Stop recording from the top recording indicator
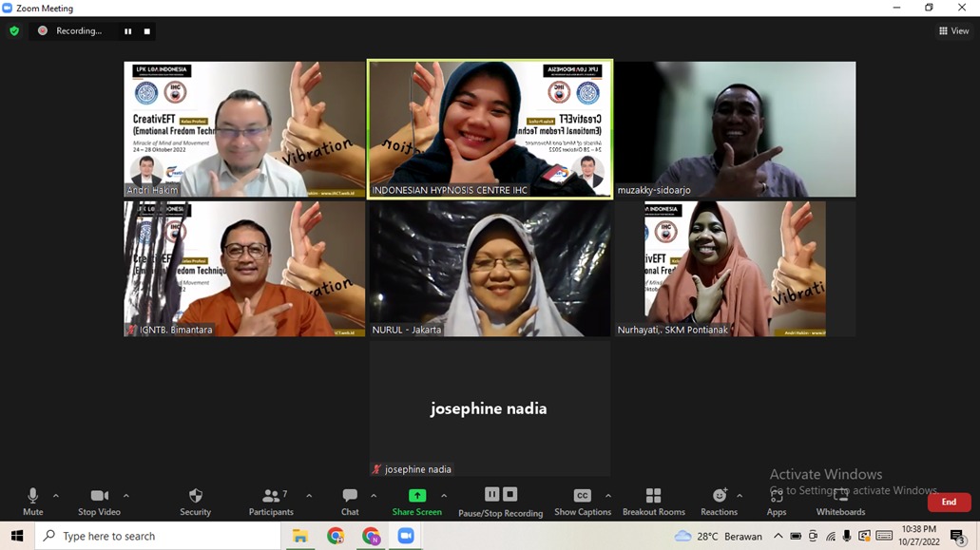980x550 pixels. [x=147, y=31]
